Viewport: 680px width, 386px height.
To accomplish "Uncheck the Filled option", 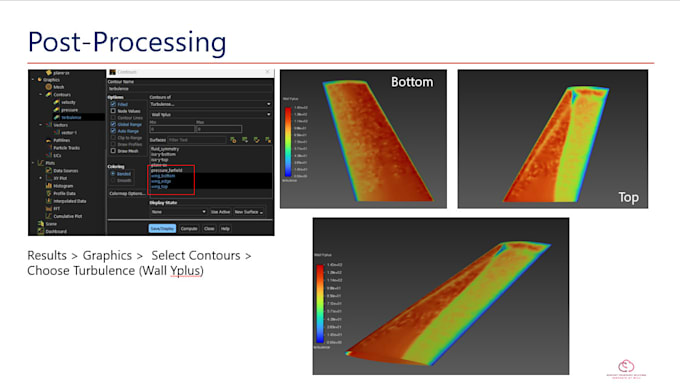I will click(x=113, y=104).
